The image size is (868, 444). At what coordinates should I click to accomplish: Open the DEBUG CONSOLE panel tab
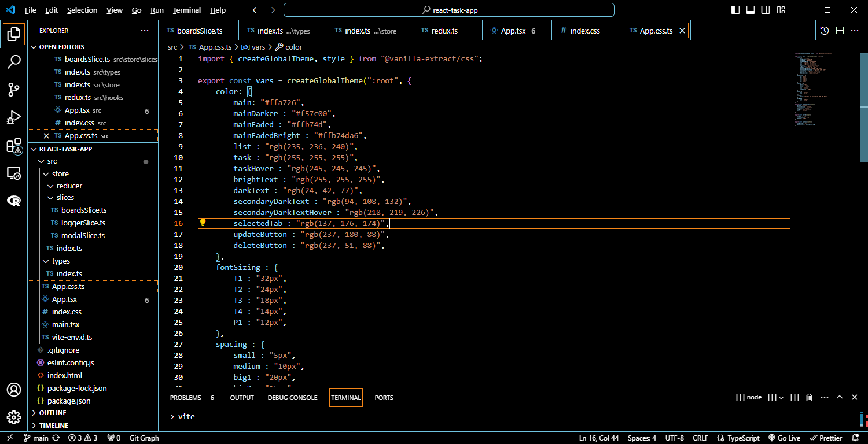[292, 398]
